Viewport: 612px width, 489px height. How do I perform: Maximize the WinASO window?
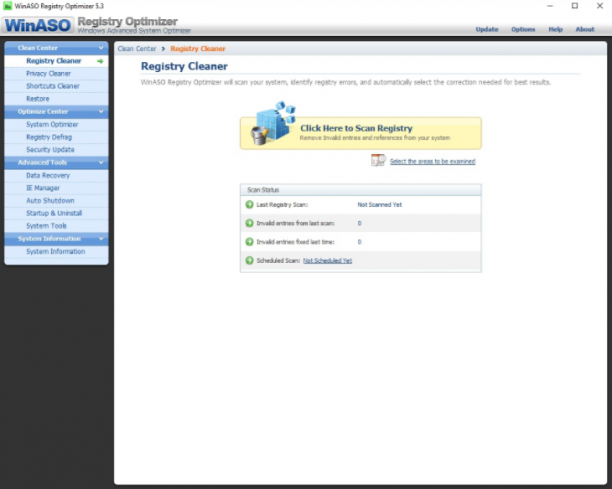coord(575,6)
